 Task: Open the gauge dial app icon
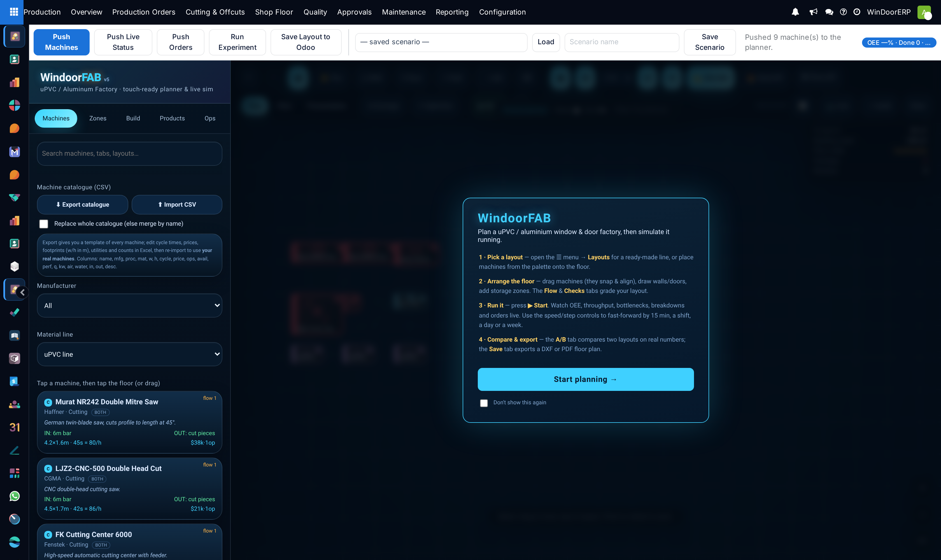14,519
